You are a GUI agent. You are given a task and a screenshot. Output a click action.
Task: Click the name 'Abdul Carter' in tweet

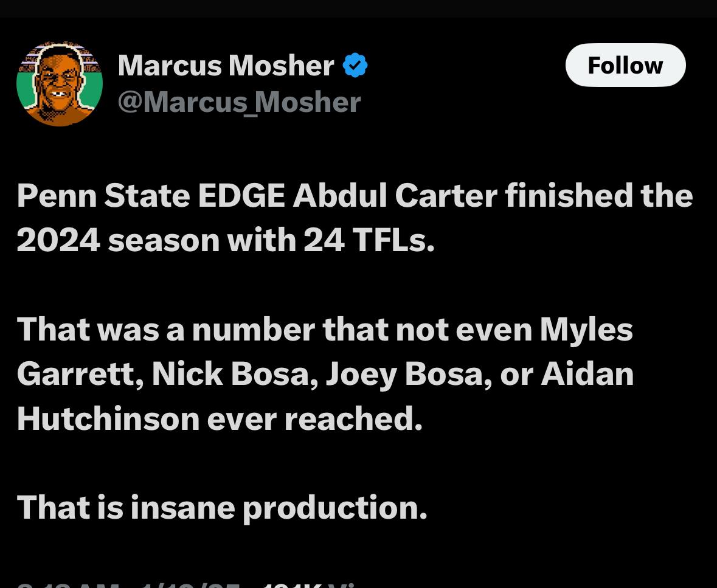pyautogui.click(x=395, y=196)
